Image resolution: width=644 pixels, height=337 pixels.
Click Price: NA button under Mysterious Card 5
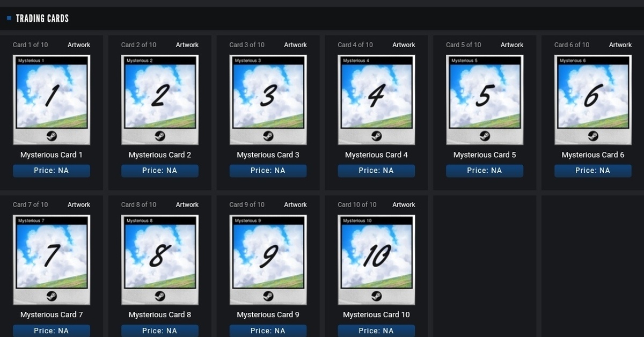point(485,171)
